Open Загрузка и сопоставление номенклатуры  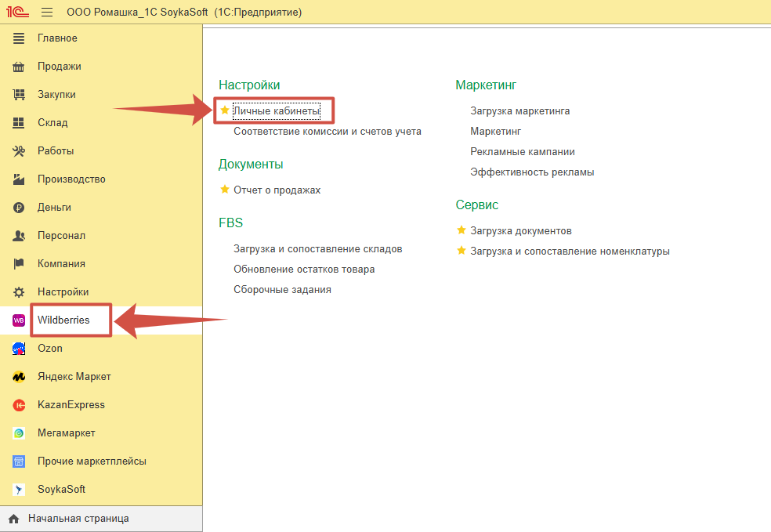click(570, 252)
